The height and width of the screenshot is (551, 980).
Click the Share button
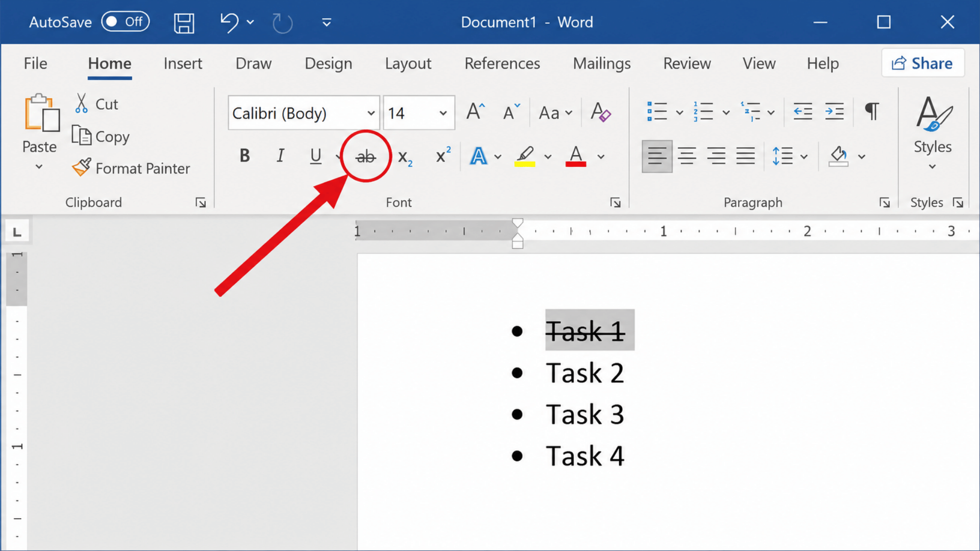pyautogui.click(x=923, y=63)
